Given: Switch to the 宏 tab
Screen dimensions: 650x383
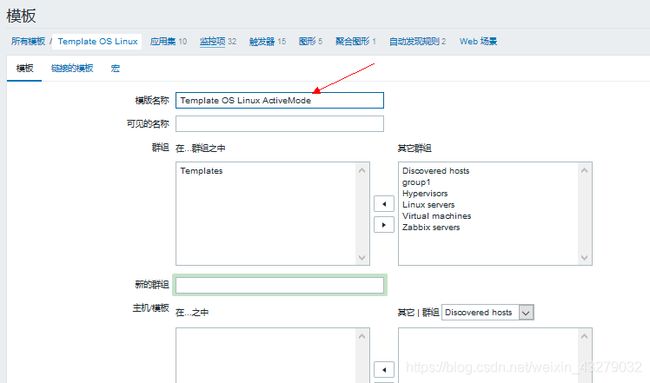Looking at the screenshot, I should (115, 68).
